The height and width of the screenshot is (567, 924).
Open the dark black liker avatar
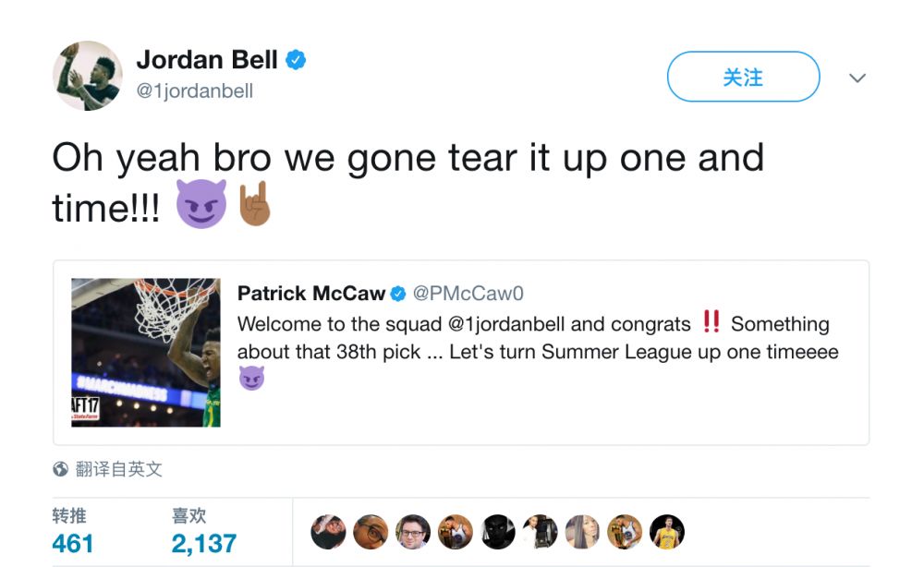click(497, 532)
